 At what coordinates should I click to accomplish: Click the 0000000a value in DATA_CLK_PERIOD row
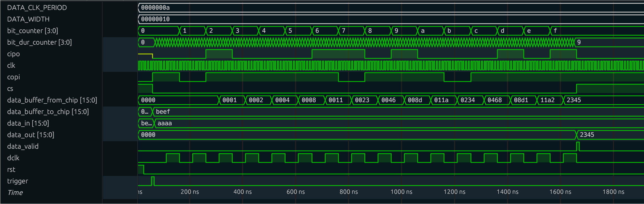coord(155,8)
